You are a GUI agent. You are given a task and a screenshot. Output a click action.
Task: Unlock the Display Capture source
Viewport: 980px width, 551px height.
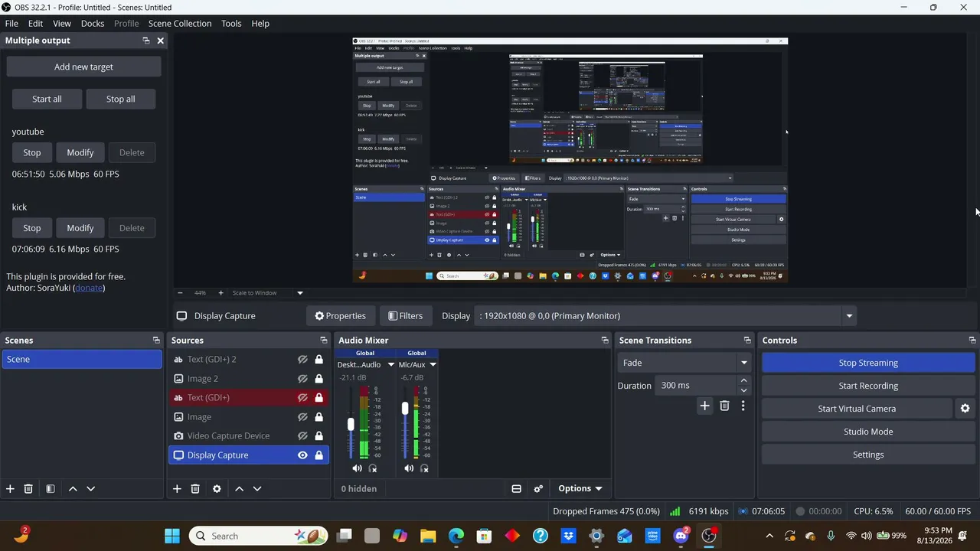click(x=319, y=455)
